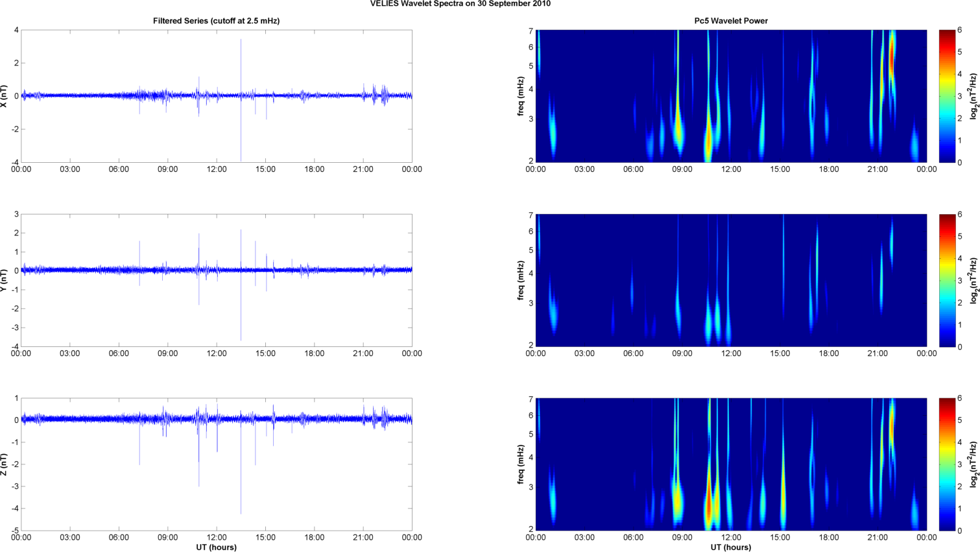Click the '21:00' tick label under the Y series
The image size is (980, 552).
(x=363, y=354)
